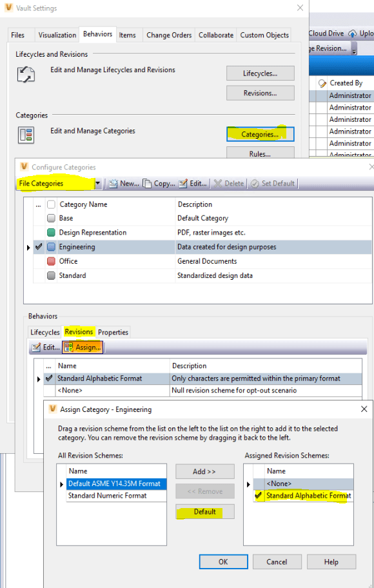Click Copy category toolbar icon
374x588 pixels.
[x=148, y=184]
